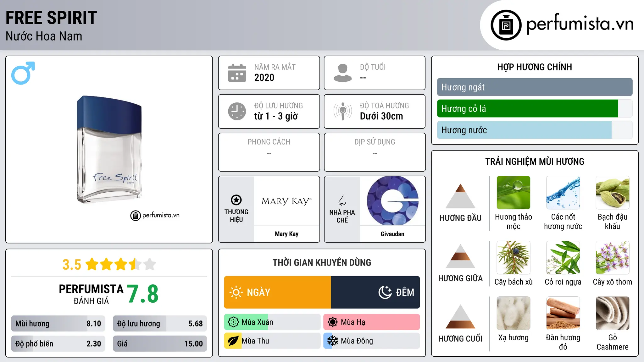The height and width of the screenshot is (362, 644).
Task: Click the person icon beside Độ tuổi
Action: 342,73
